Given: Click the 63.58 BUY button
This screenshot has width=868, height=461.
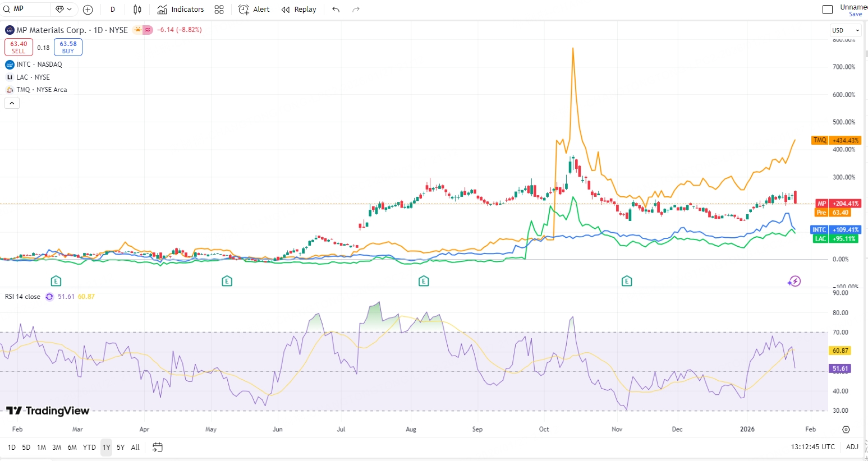Looking at the screenshot, I should [68, 47].
